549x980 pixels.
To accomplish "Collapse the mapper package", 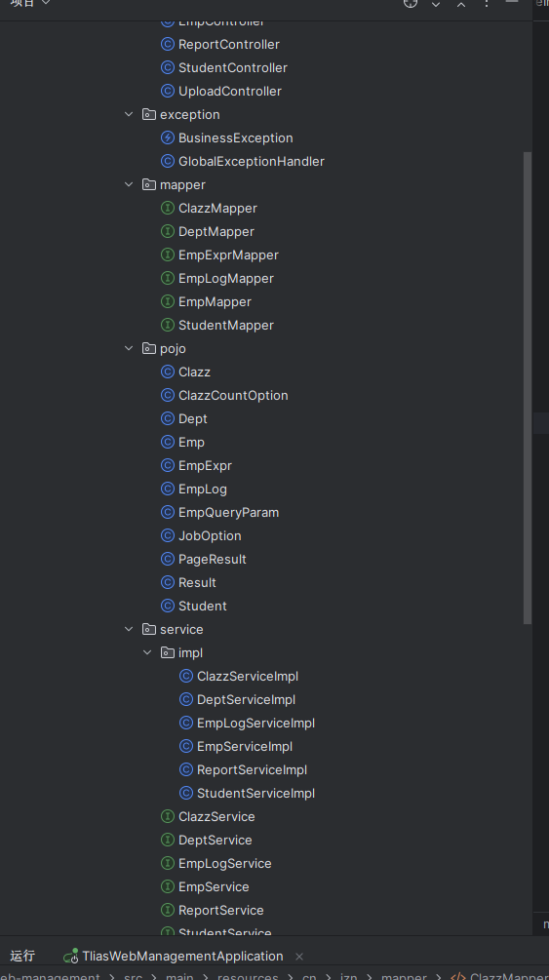I will [x=129, y=184].
